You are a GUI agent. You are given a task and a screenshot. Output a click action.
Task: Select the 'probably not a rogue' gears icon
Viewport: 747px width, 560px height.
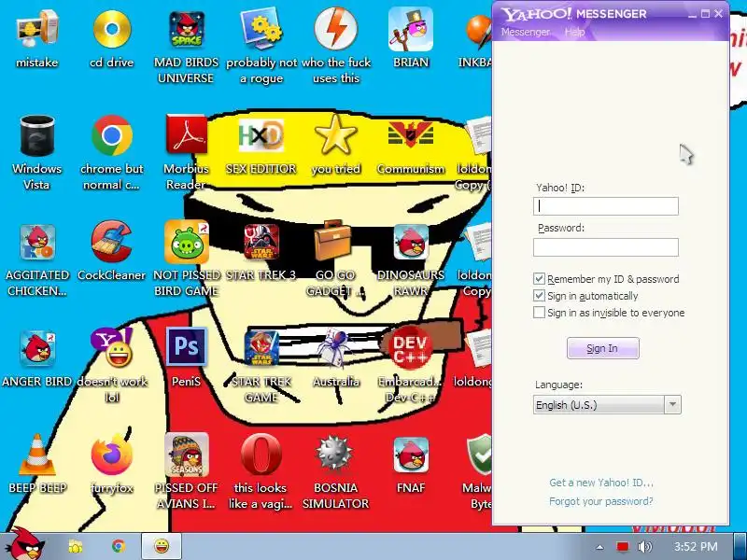tap(261, 30)
